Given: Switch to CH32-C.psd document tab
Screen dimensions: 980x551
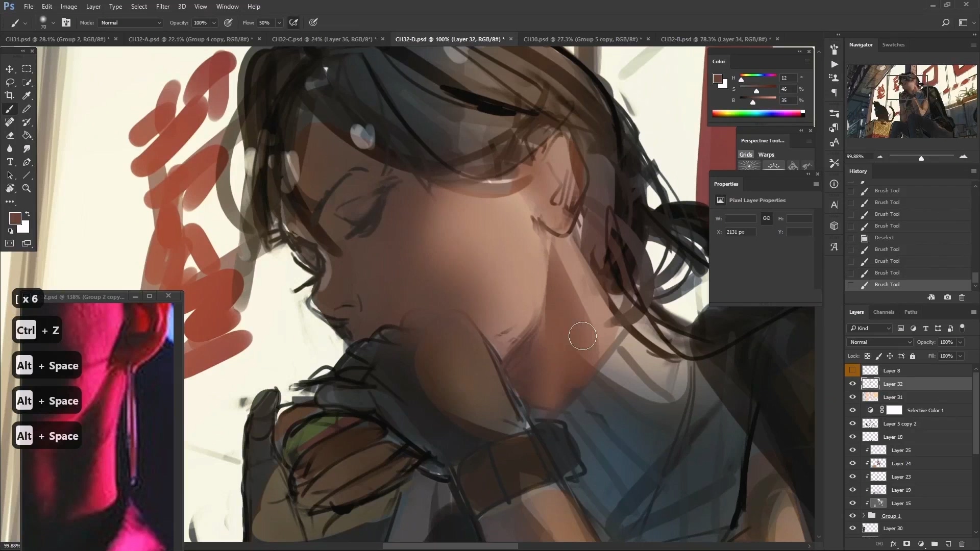Looking at the screenshot, I should click(324, 39).
